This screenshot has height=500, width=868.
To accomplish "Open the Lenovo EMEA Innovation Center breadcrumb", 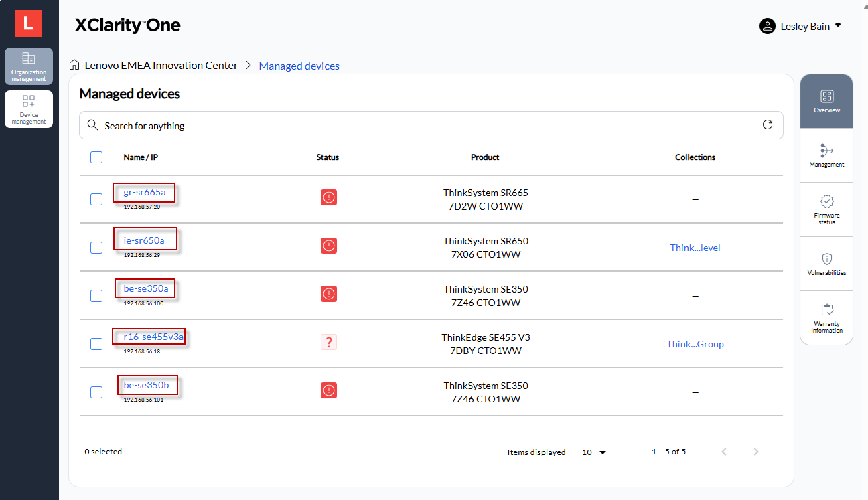I will click(x=161, y=65).
